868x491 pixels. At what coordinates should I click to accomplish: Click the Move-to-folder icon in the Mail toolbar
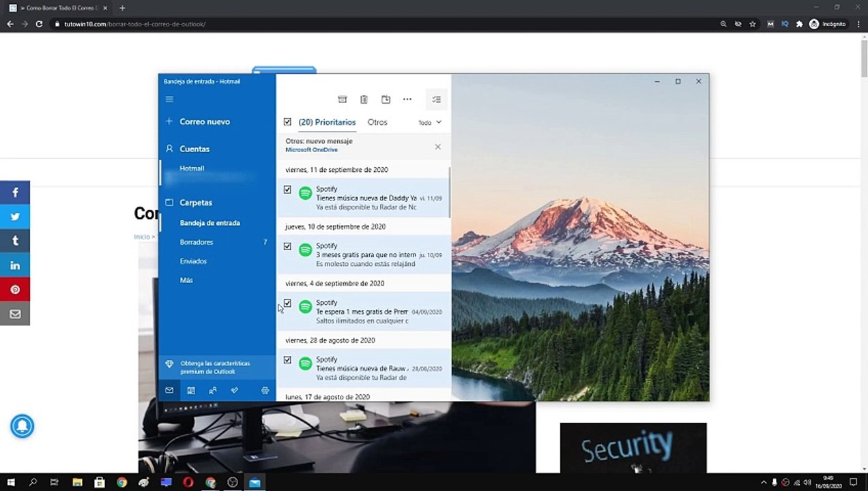click(386, 100)
